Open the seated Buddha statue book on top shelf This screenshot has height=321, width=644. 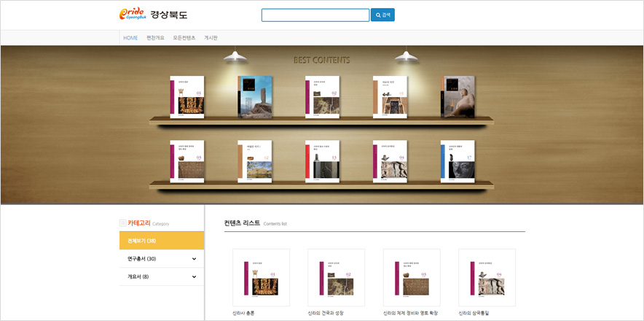pyautogui.click(x=458, y=97)
